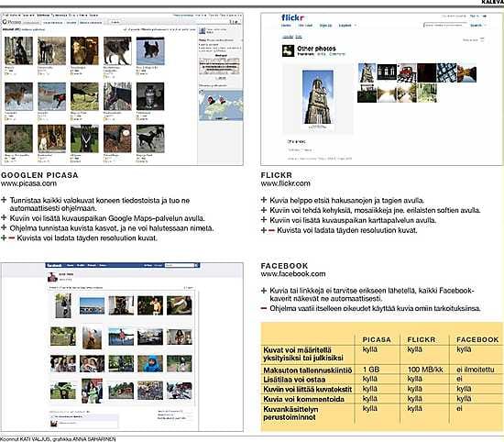Image resolution: width=504 pixels, height=442 pixels.
Task: Open the large tower photo on Flickr
Action: (318, 97)
